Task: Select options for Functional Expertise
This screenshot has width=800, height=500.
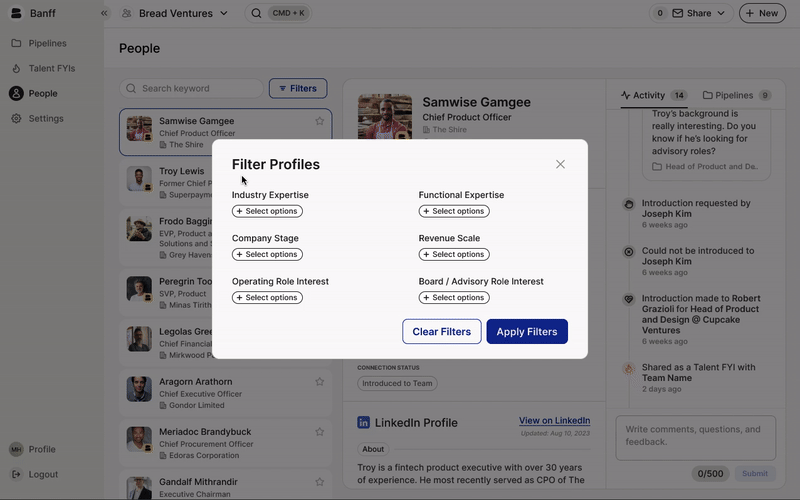Action: pos(454,211)
